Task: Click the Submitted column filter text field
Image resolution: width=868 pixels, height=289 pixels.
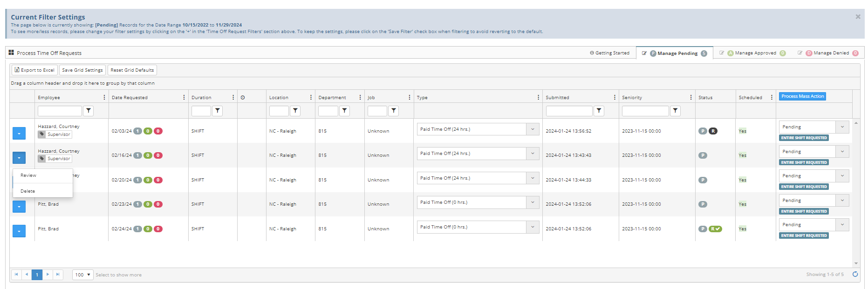Action: pyautogui.click(x=569, y=111)
